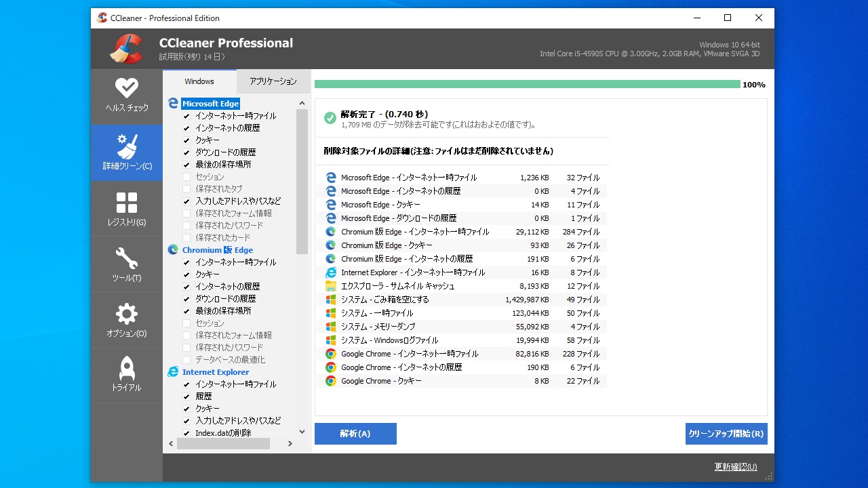Click icon of Microsoft Edge - インターネット一時ファイル result
Viewport: 868px width, 488px height.
pyautogui.click(x=331, y=178)
